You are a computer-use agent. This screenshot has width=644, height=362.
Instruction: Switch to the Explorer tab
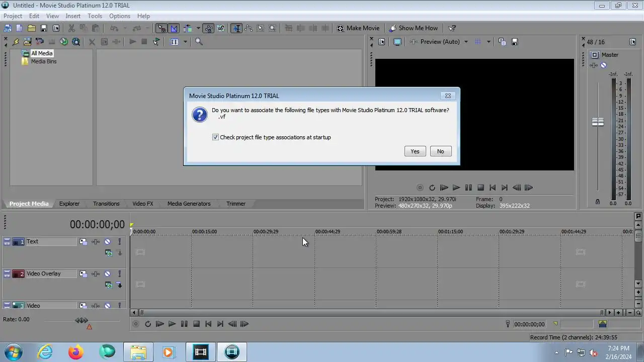69,204
